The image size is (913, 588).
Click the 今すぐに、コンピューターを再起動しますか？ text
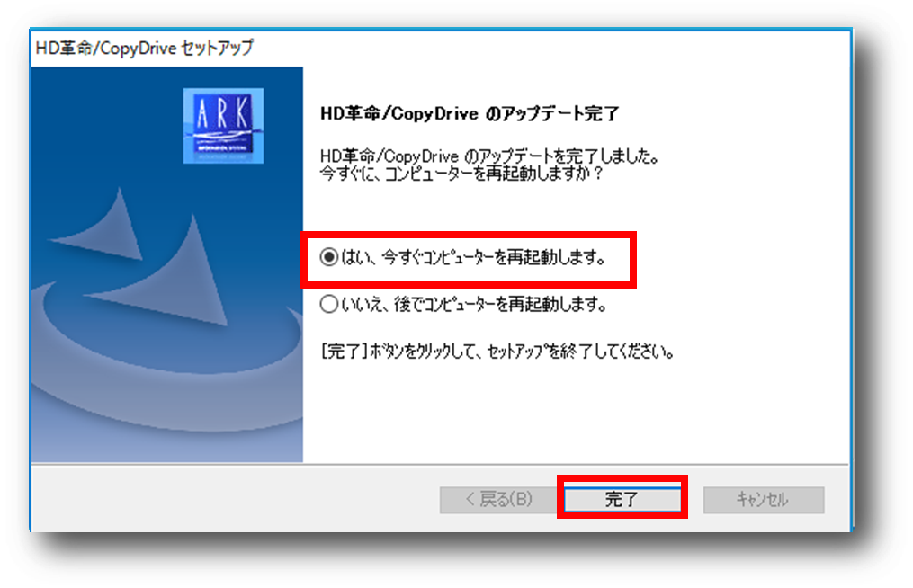(x=461, y=174)
